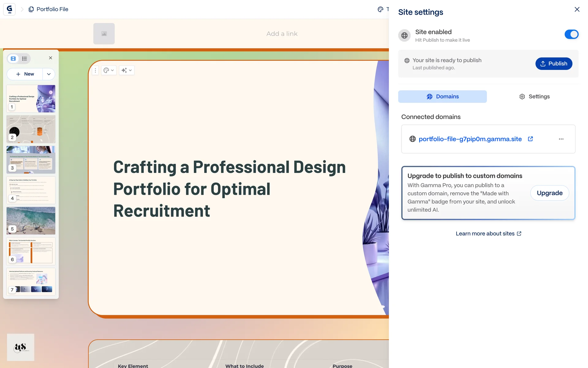Click the New card button
The image size is (588, 368).
(x=25, y=74)
